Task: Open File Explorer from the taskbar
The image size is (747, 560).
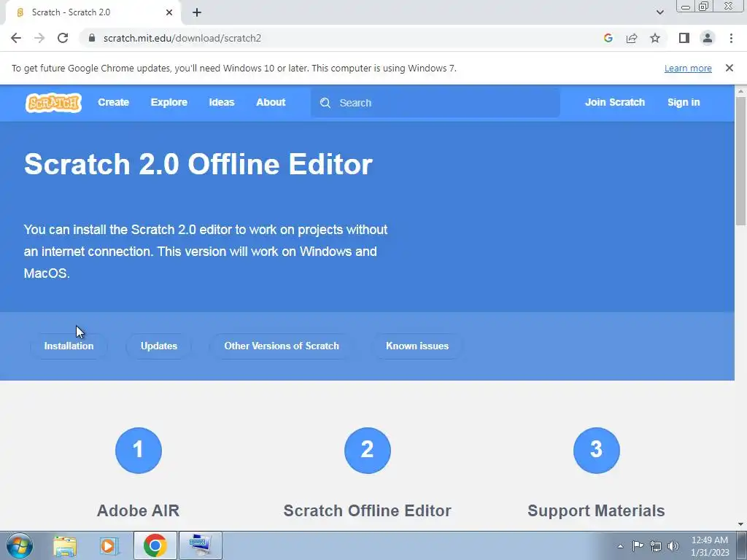Action: (65, 545)
